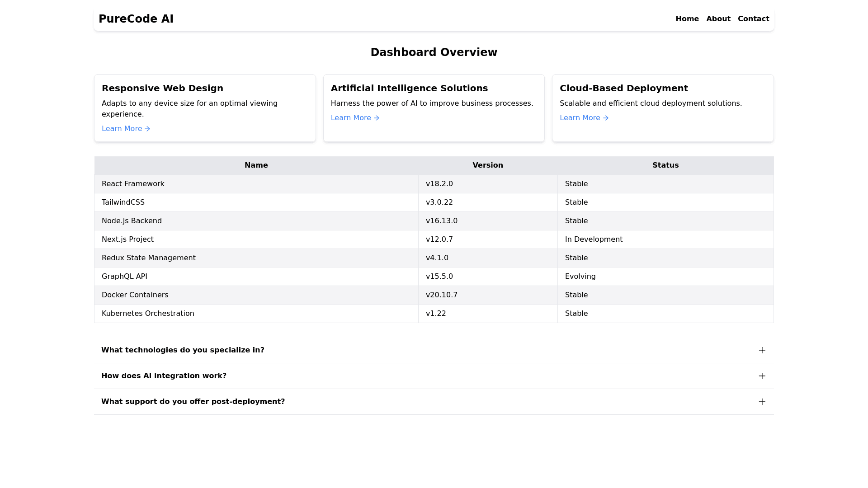This screenshot has width=868, height=488.
Task: Open the Contact navigation link
Action: (753, 19)
